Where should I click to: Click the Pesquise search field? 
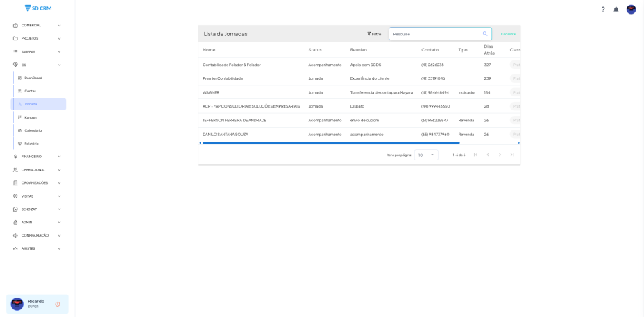[434, 34]
